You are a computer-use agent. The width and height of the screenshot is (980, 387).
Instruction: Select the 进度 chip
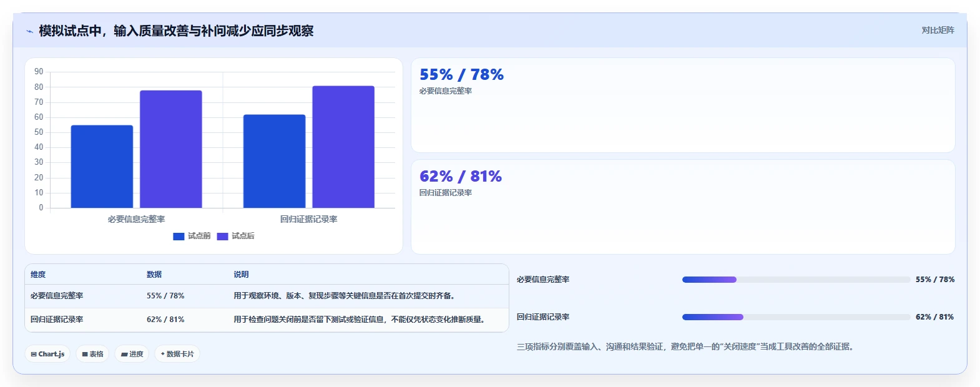tap(132, 354)
